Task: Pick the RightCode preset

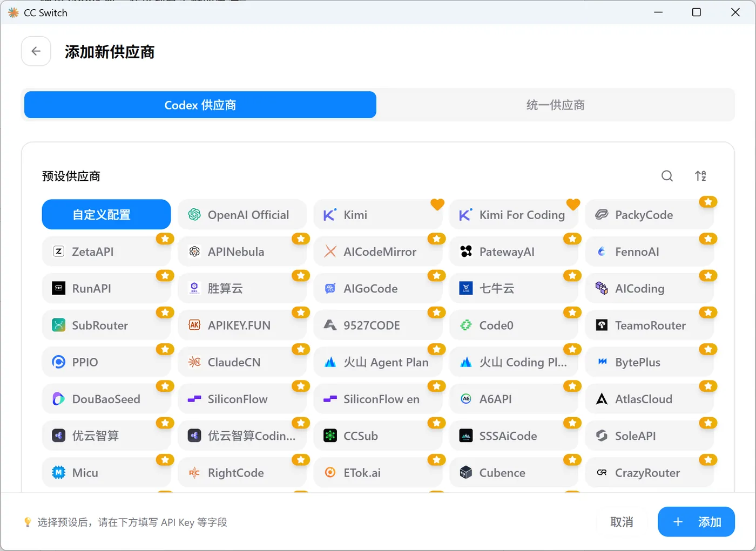Action: pyautogui.click(x=242, y=473)
